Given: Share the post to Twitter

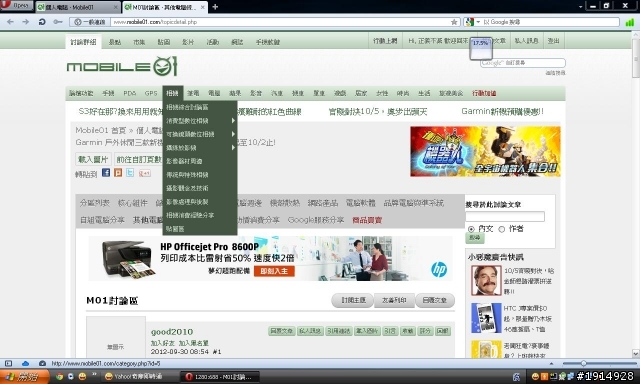Looking at the screenshot, I should coord(130,173).
